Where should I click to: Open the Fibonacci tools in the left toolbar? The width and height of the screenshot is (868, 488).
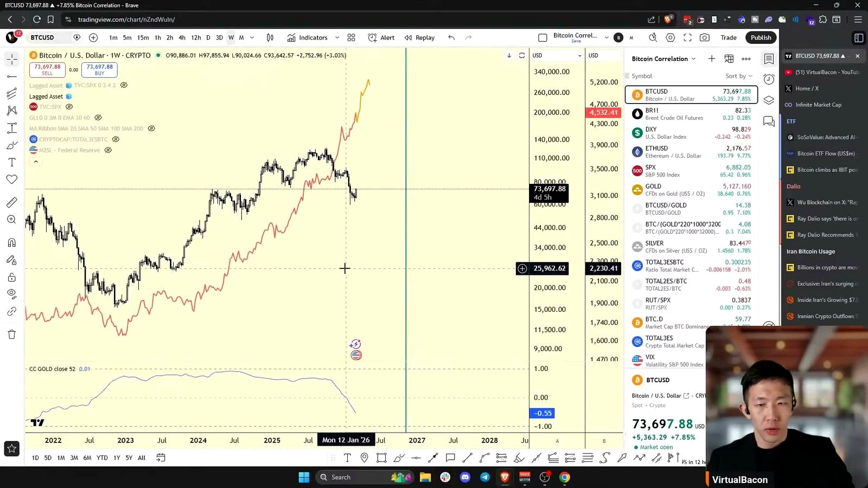click(12, 94)
